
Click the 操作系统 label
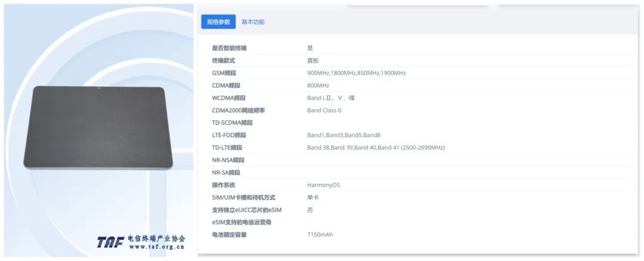coord(224,185)
